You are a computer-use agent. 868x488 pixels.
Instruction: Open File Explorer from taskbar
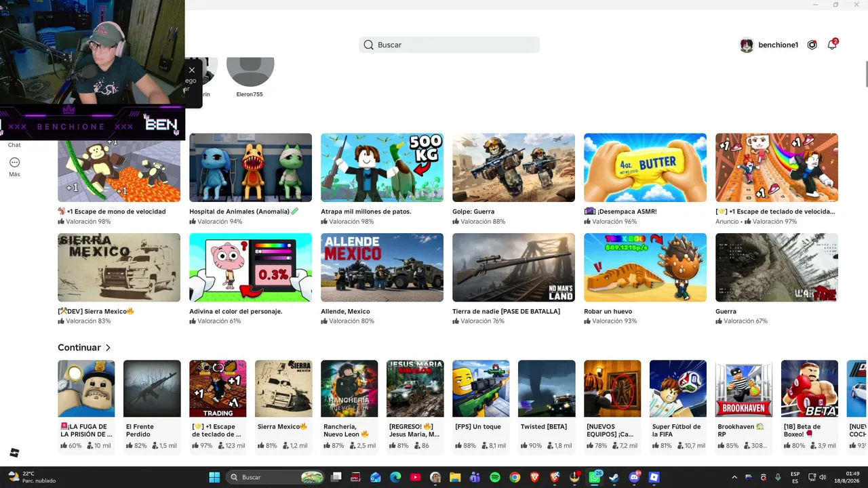click(455, 477)
